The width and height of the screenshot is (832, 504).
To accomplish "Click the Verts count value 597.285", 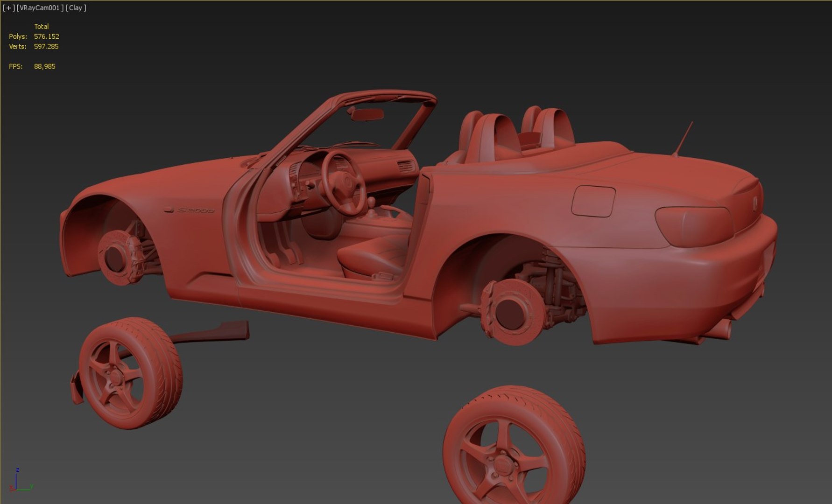I will click(46, 47).
